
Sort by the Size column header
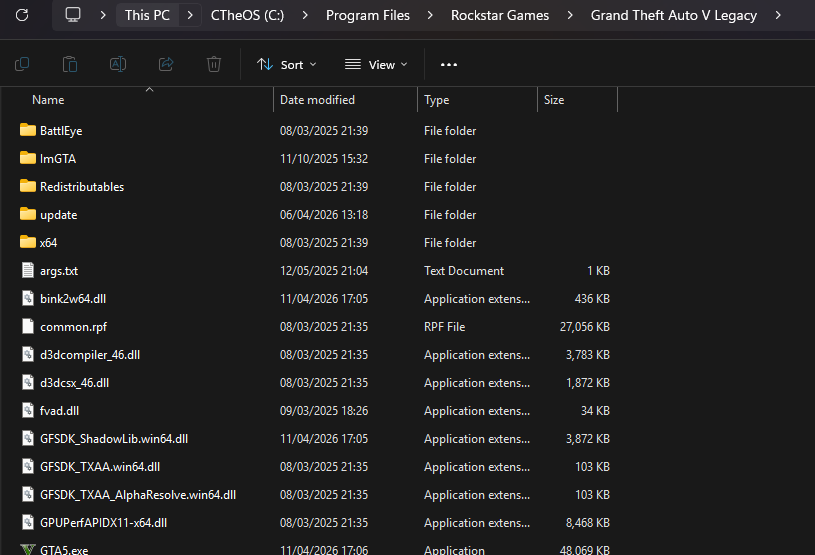tap(554, 100)
